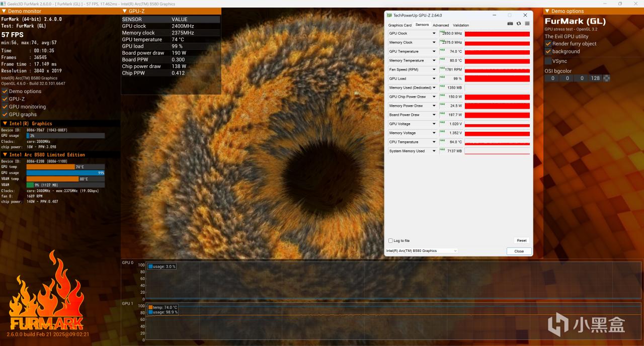Click the Board Power Draw value 197.7 W
This screenshot has height=346, width=644.
tap(451, 115)
